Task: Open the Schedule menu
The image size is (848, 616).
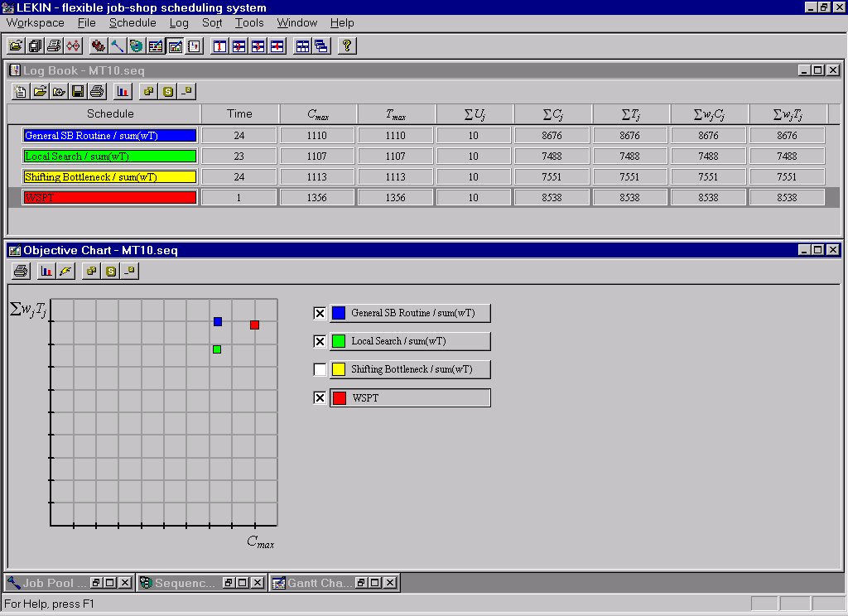Action: [x=132, y=23]
